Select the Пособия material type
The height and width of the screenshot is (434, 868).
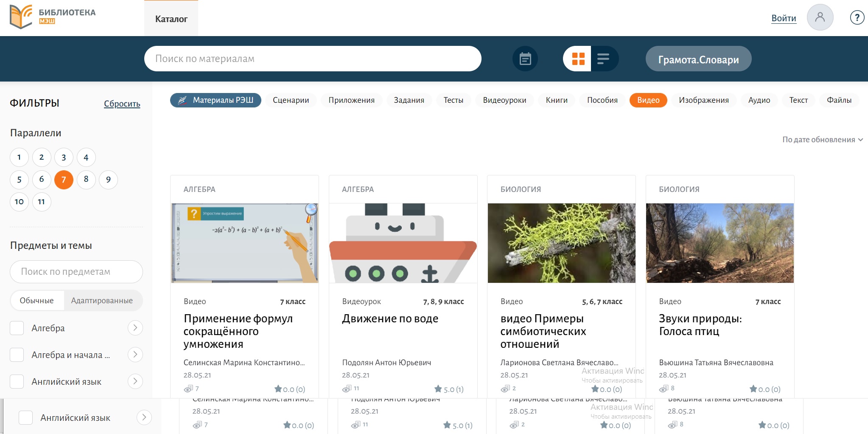(x=602, y=100)
